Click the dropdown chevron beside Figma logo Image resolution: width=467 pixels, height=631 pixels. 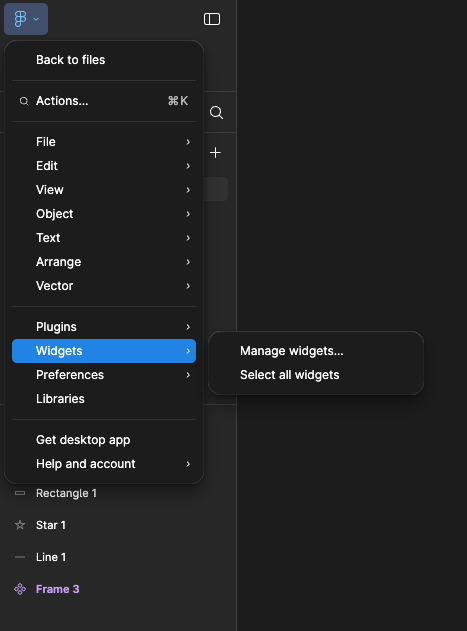pyautogui.click(x=36, y=19)
